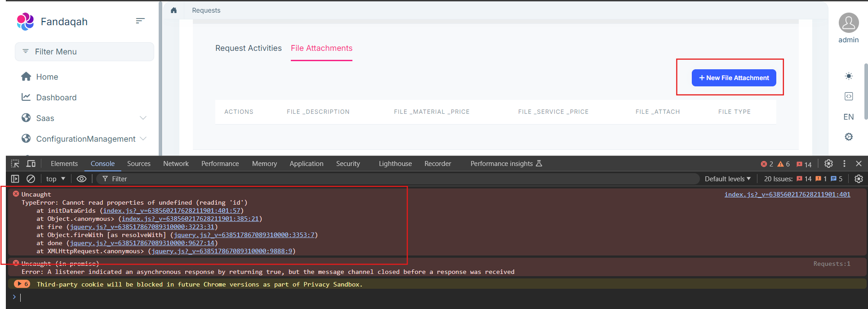Open initDataGrids index.js 401:57 link
This screenshot has width=868, height=309.
coord(173,210)
